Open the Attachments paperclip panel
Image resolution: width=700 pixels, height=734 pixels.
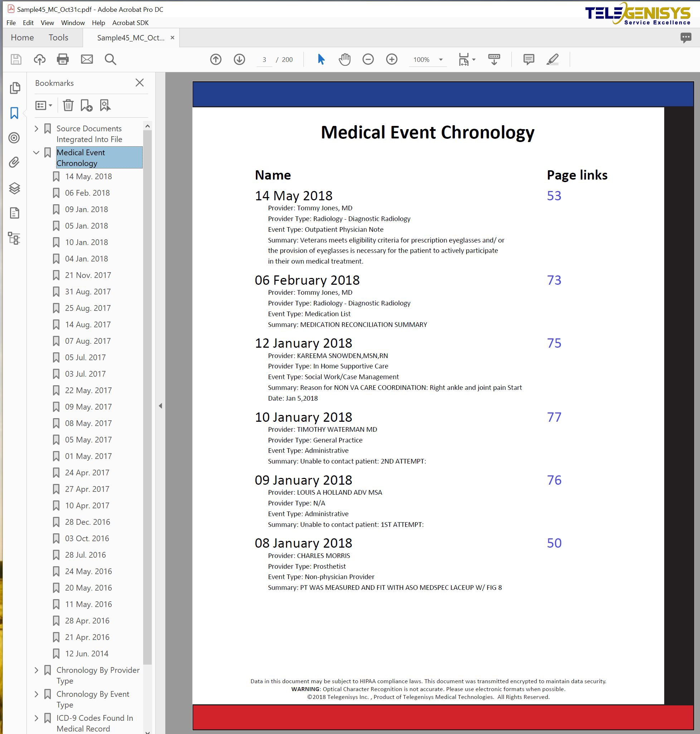[x=14, y=163]
